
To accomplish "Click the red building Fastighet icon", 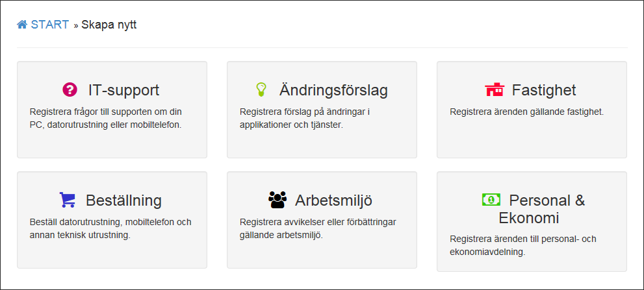I will point(495,90).
